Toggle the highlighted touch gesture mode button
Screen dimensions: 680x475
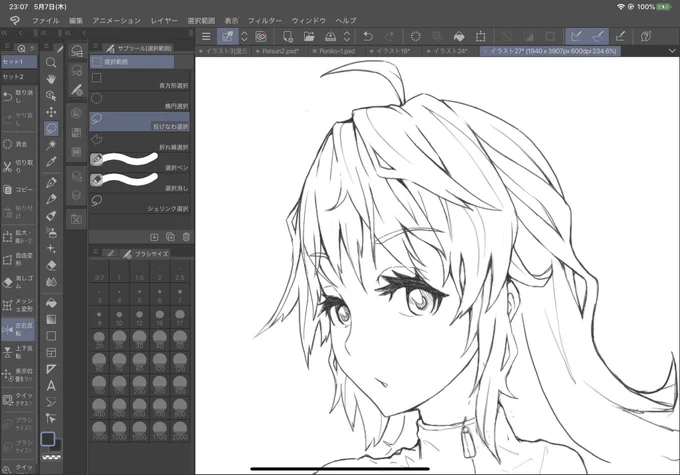coord(227,37)
